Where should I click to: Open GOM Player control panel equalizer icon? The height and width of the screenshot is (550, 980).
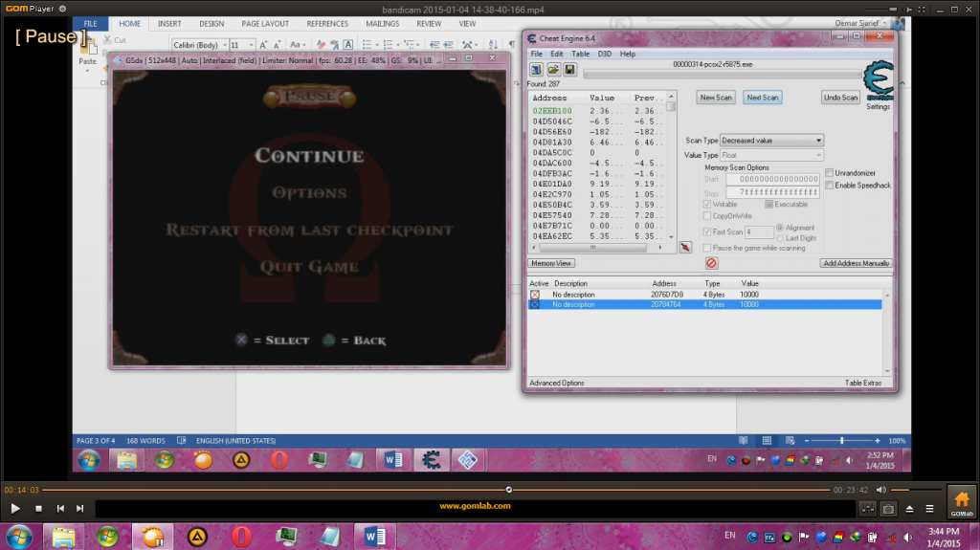tap(867, 510)
